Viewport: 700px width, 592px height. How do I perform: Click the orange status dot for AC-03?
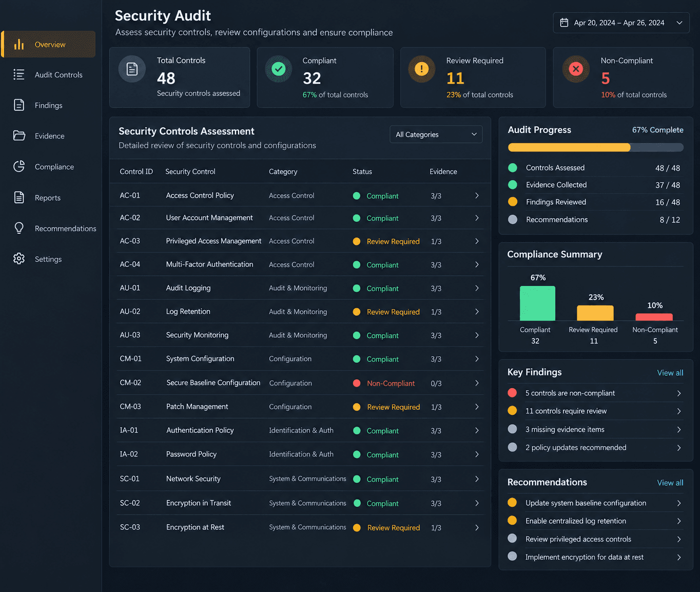[x=357, y=241]
